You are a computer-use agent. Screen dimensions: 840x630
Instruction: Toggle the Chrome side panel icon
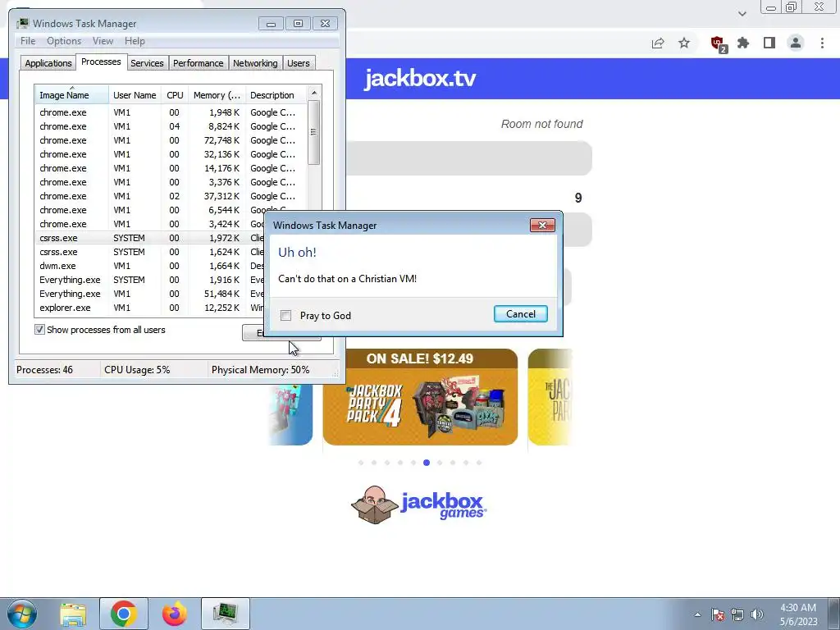(769, 43)
